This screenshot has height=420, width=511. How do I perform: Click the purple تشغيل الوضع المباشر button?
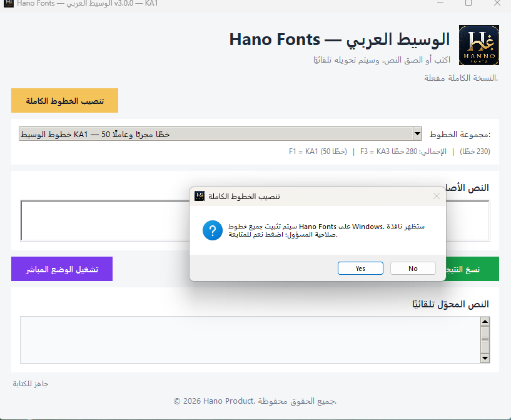(62, 269)
